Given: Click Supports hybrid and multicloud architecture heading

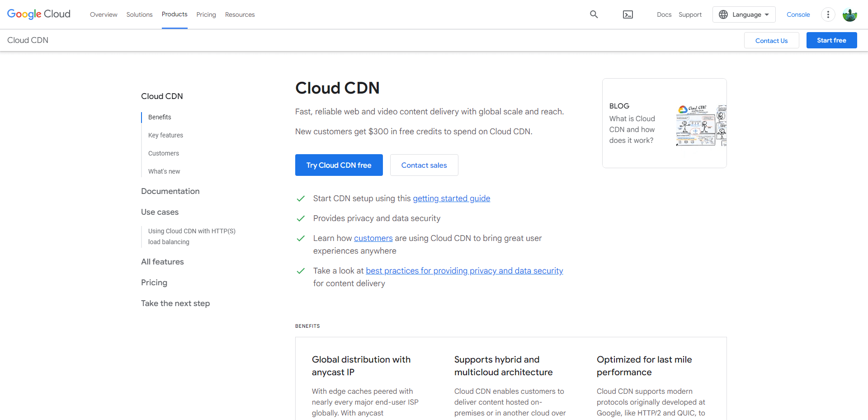Looking at the screenshot, I should click(504, 366).
